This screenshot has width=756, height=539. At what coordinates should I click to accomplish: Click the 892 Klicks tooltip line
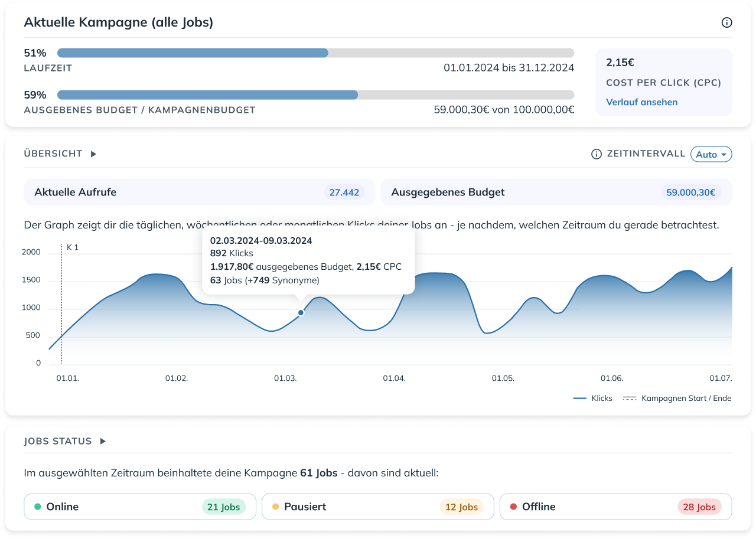click(232, 253)
